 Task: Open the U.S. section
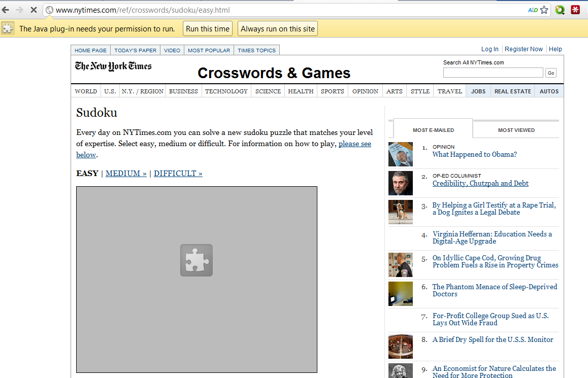pyautogui.click(x=110, y=91)
